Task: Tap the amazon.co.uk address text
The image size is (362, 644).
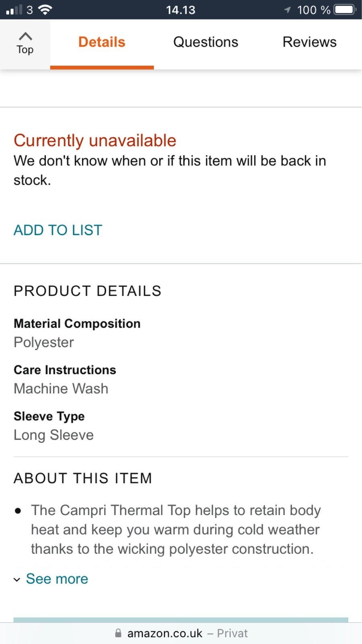Action: point(165,633)
